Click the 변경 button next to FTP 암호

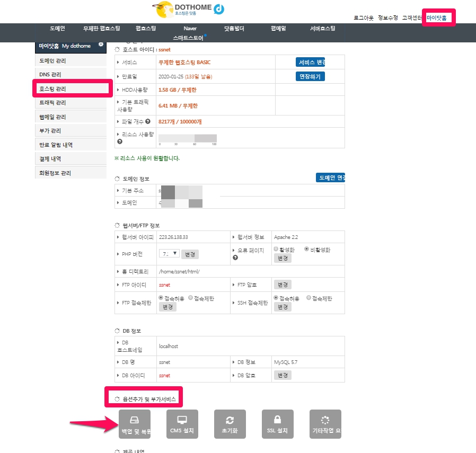(x=283, y=285)
